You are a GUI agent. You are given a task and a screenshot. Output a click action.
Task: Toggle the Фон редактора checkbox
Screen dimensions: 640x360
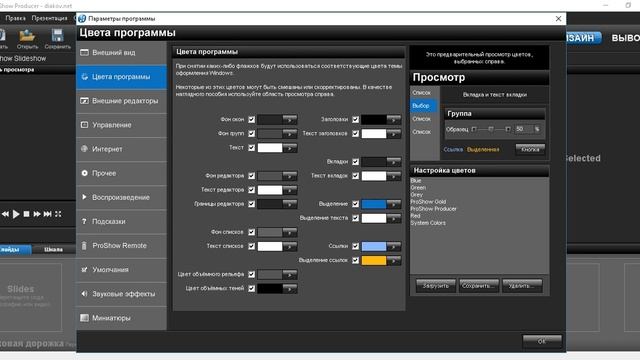pos(251,176)
